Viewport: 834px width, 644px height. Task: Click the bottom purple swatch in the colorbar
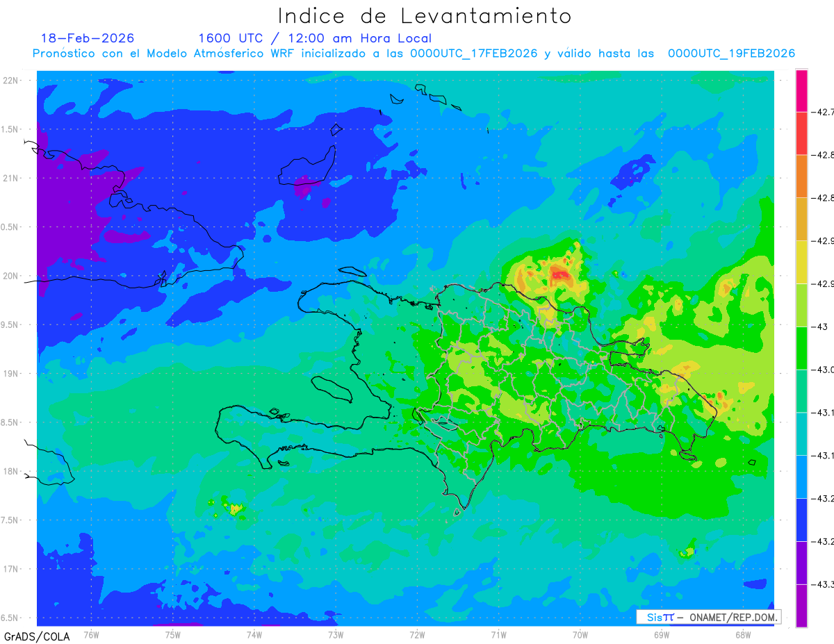(801, 606)
